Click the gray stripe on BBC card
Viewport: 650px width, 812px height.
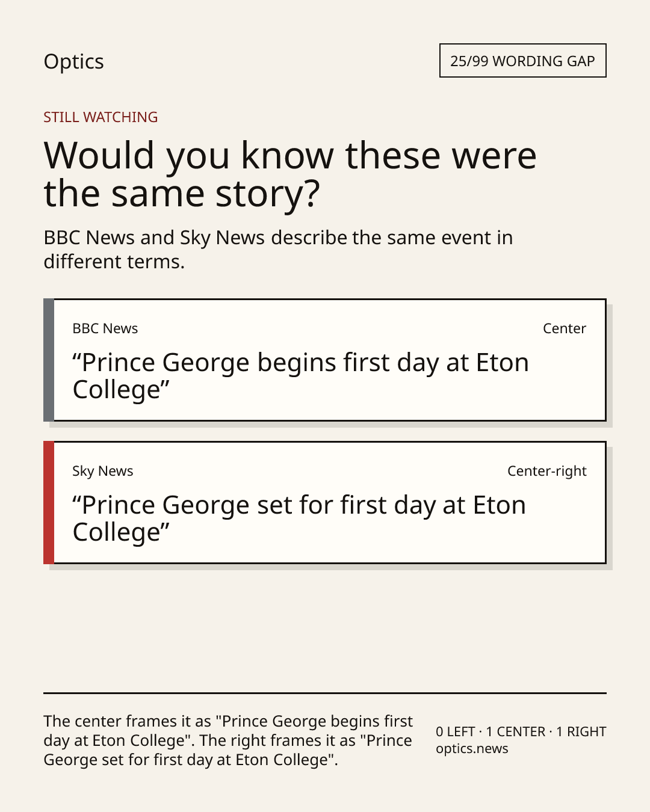pos(49,360)
